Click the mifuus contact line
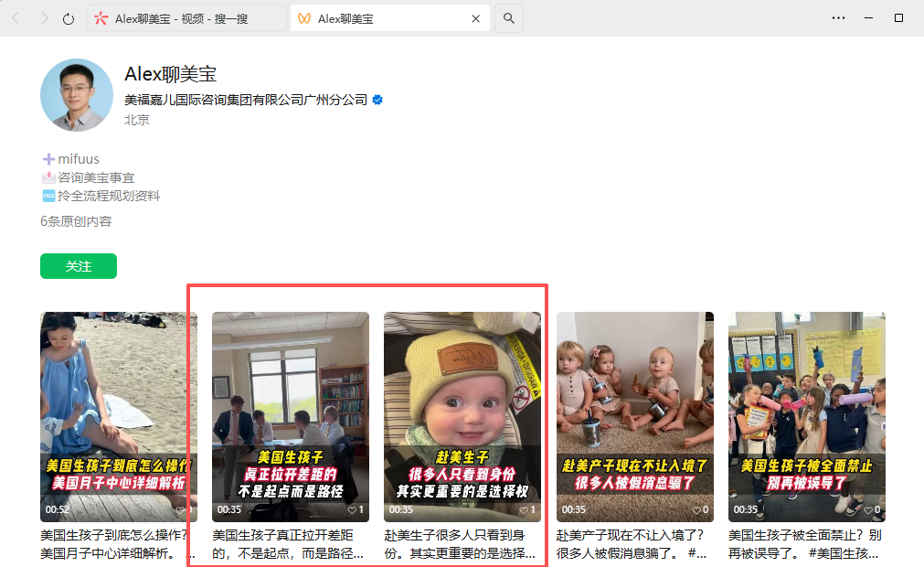The width and height of the screenshot is (924, 567). (70, 159)
